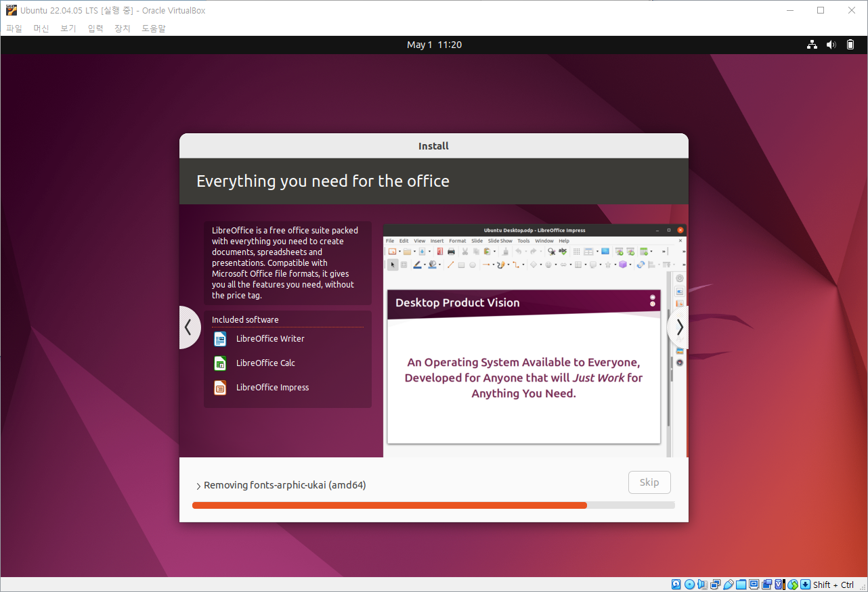This screenshot has width=868, height=592.
Task: Click the 'Included software' heading
Action: [x=245, y=320]
